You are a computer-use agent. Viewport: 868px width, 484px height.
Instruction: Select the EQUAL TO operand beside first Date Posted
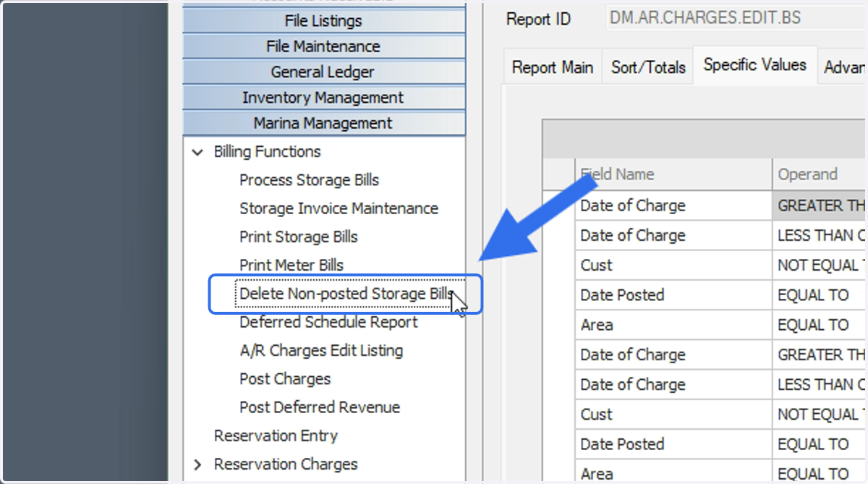pyautogui.click(x=820, y=295)
